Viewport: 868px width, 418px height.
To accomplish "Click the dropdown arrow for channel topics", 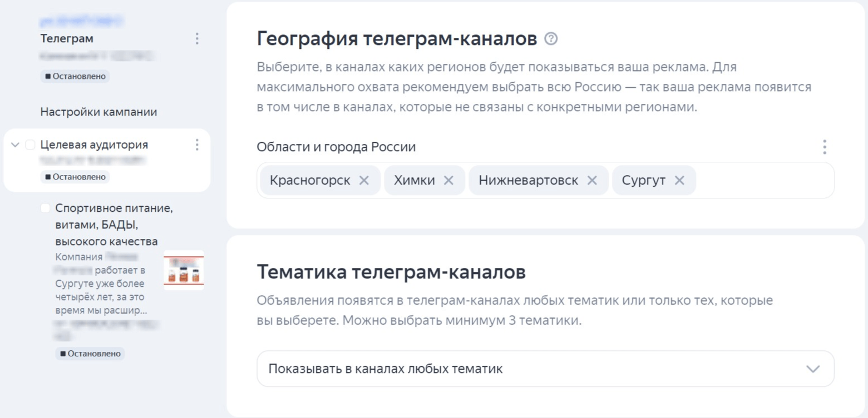I will [x=813, y=369].
